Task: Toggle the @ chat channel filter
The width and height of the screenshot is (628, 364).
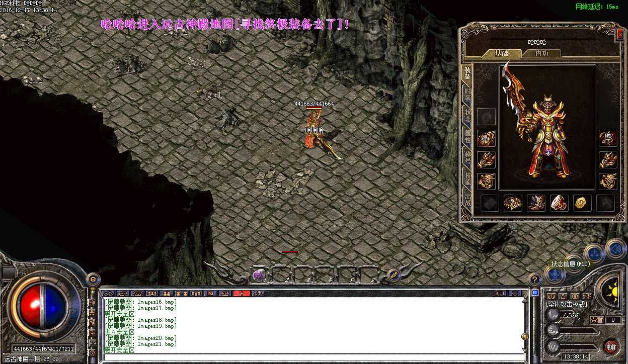Action: click(93, 353)
